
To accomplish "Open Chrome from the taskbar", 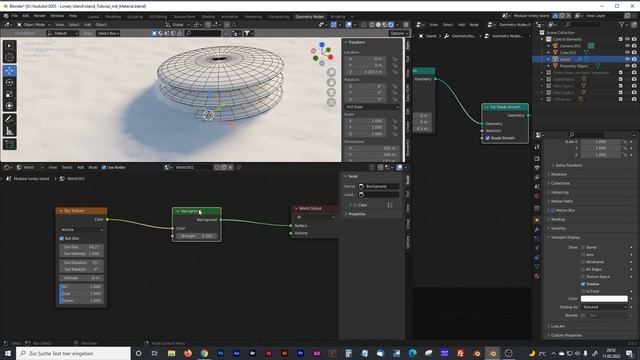I will [x=204, y=353].
